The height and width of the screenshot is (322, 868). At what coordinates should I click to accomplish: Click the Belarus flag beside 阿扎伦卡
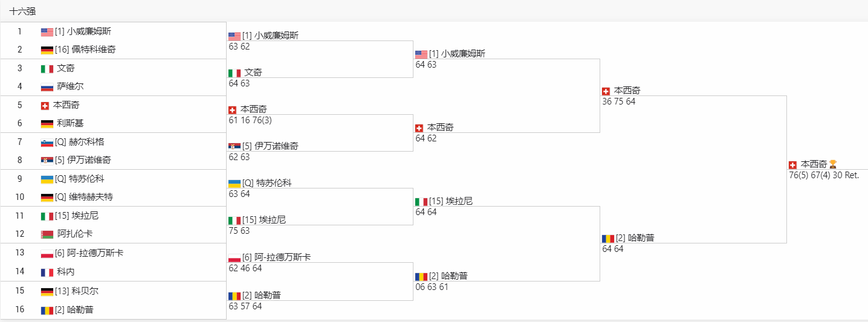click(47, 234)
